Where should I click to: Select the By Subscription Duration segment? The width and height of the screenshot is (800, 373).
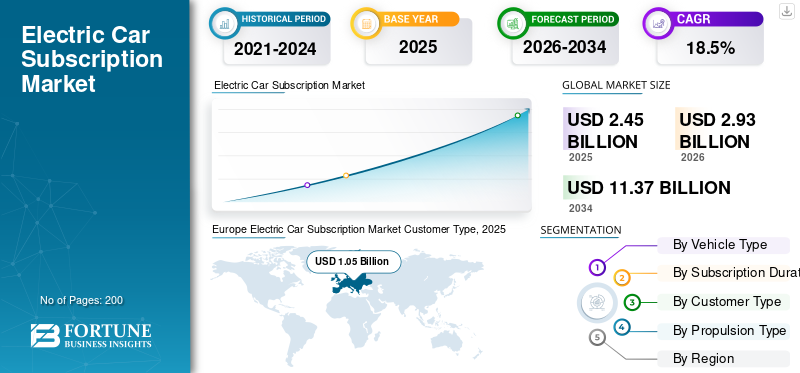click(729, 273)
